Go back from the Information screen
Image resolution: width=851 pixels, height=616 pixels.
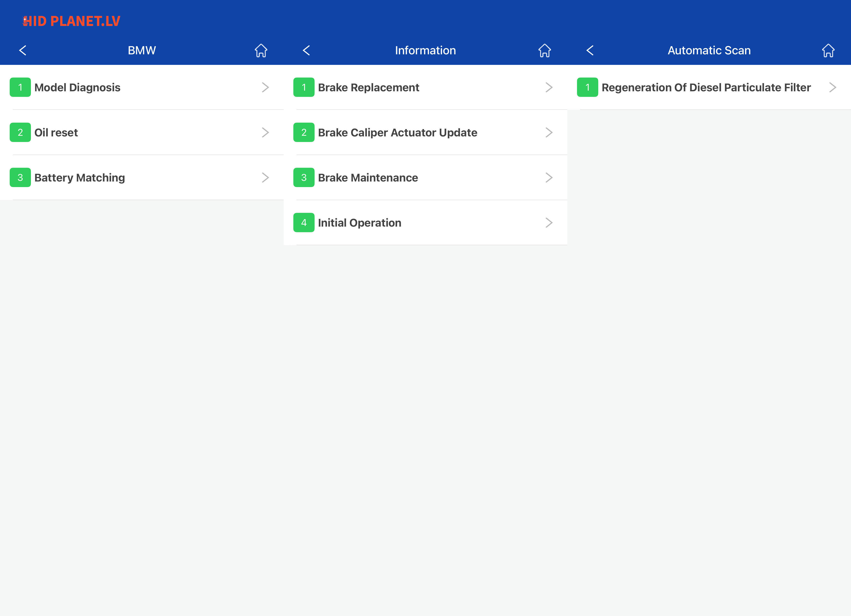point(307,50)
